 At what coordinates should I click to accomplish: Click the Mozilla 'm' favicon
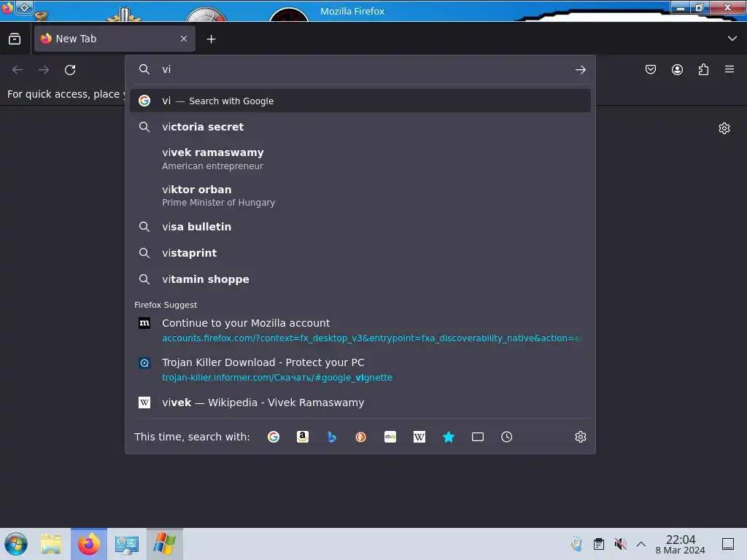pyautogui.click(x=144, y=323)
